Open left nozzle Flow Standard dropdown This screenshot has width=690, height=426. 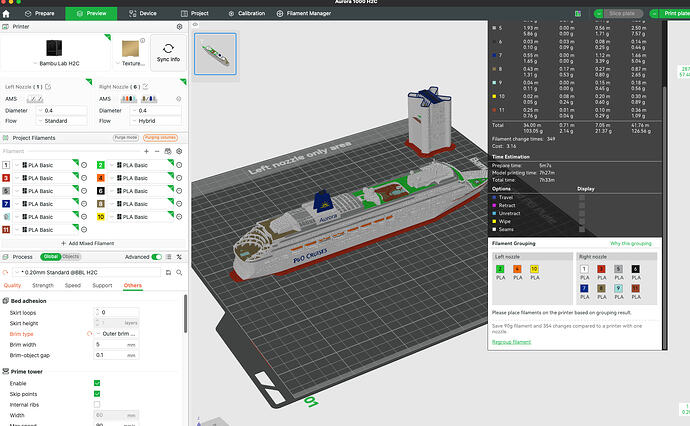point(62,121)
